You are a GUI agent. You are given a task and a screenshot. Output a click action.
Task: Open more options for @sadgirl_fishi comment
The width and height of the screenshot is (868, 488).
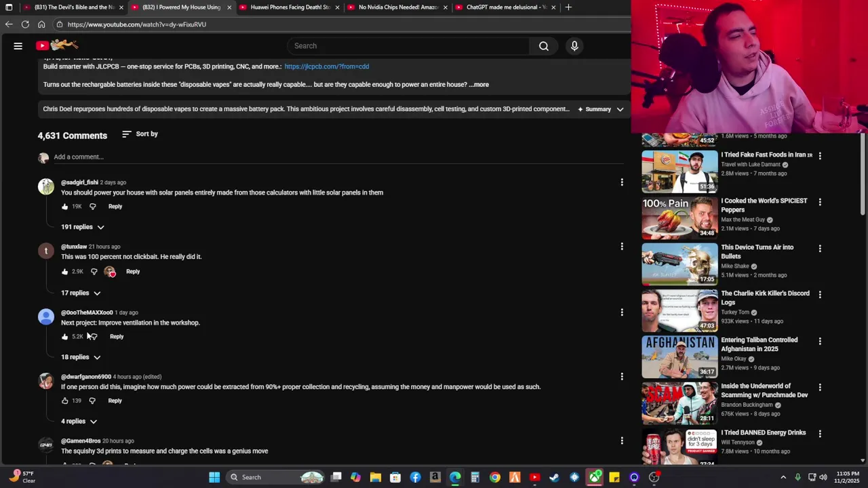[622, 182]
